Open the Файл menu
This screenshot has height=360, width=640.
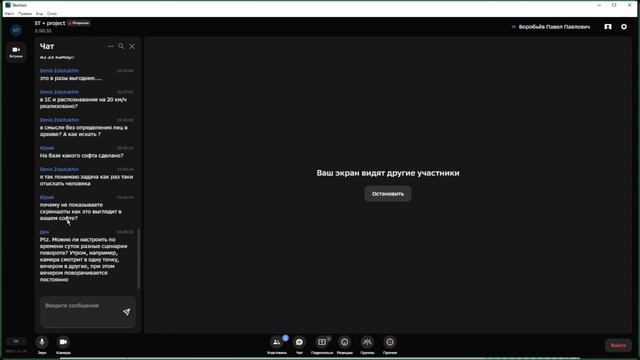(x=9, y=13)
